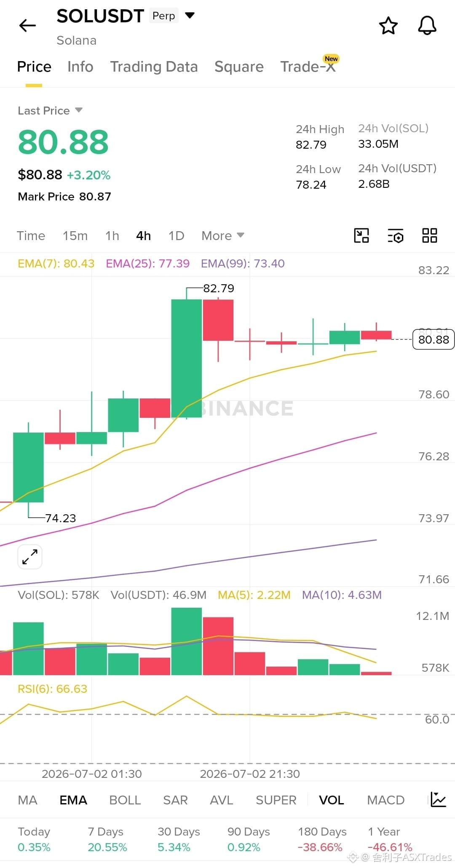Select the 1D chart interval
Image resolution: width=455 pixels, height=868 pixels.
point(176,235)
